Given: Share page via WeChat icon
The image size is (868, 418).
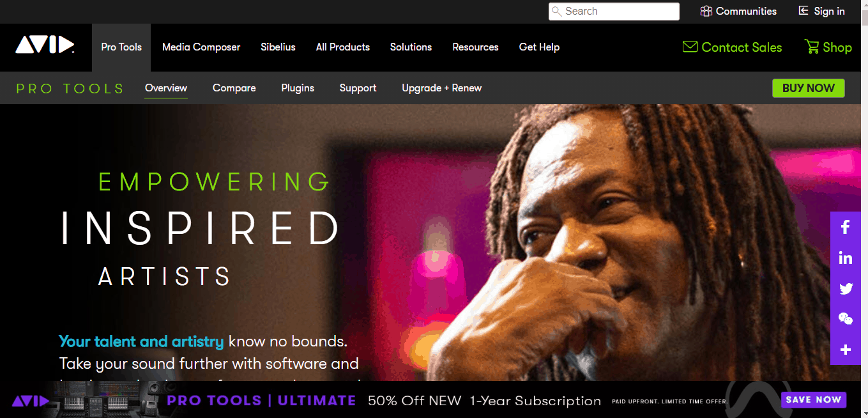Looking at the screenshot, I should coord(846,319).
